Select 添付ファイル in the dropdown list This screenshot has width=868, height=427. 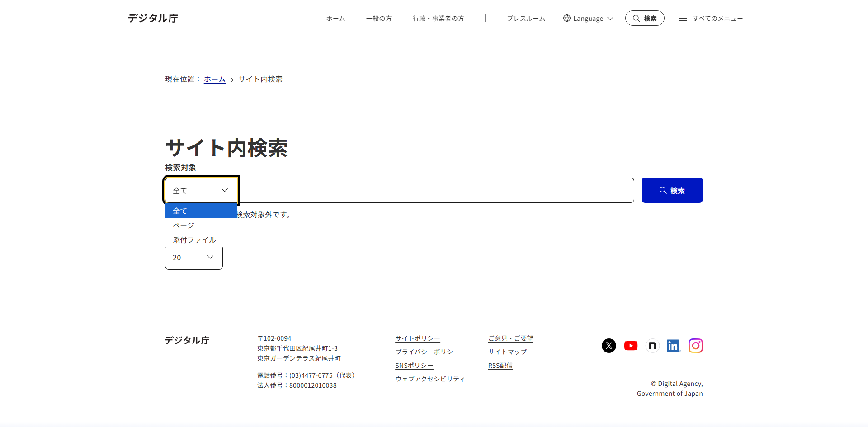point(201,240)
